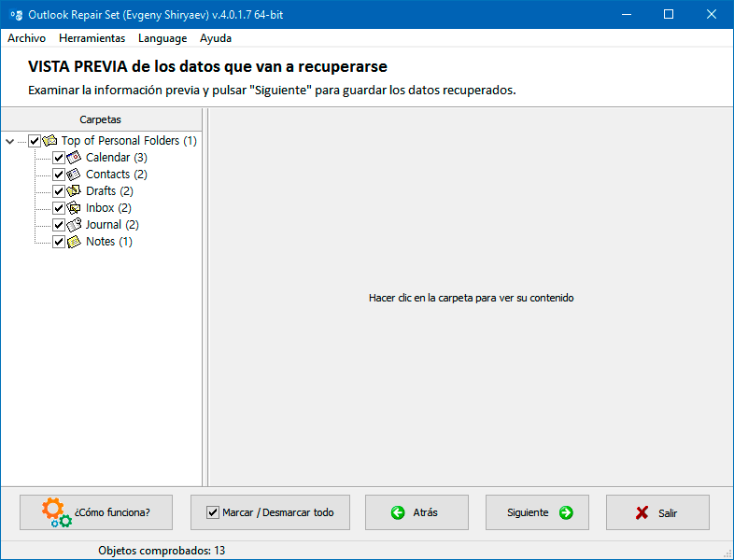Proceed with the Siguiente button label
Image resolution: width=734 pixels, height=560 pixels.
[x=528, y=512]
